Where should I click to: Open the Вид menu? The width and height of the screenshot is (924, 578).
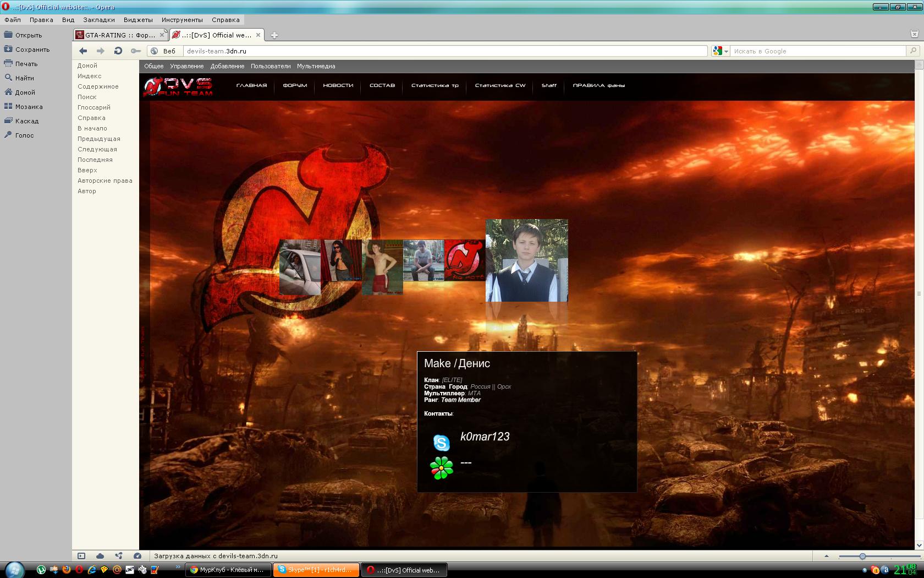pyautogui.click(x=68, y=19)
